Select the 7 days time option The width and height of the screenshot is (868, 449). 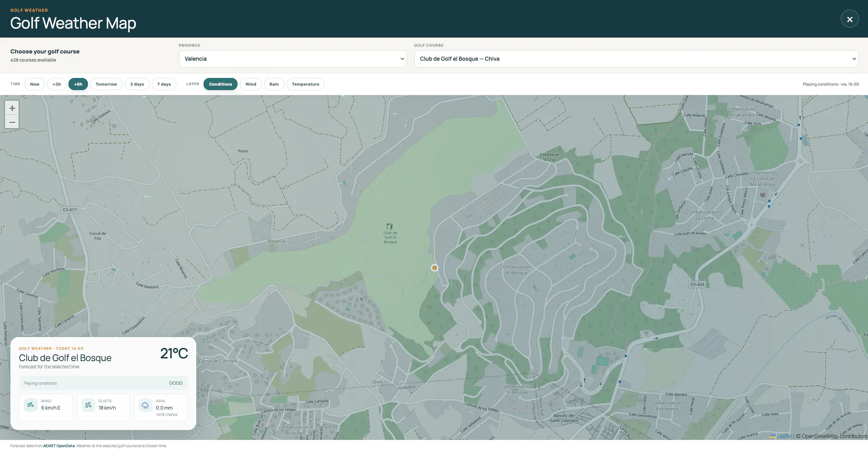(x=164, y=84)
